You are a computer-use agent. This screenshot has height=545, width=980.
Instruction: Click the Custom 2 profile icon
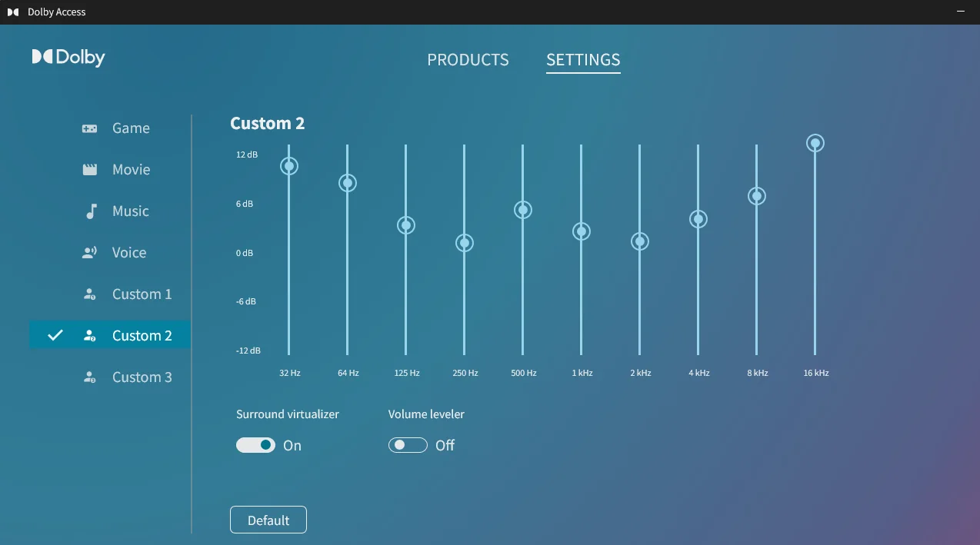pos(90,336)
